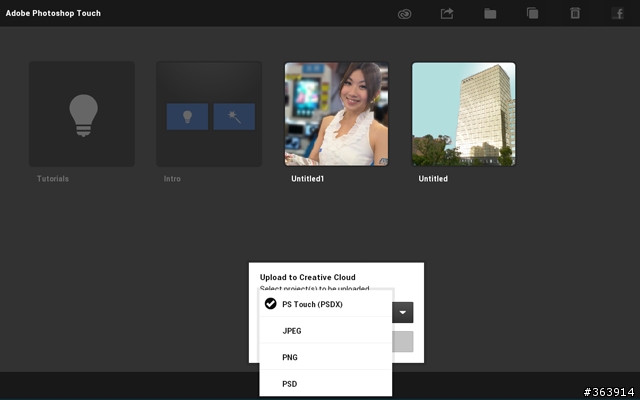Click the Upload to Creative Cloud heading

click(x=307, y=277)
